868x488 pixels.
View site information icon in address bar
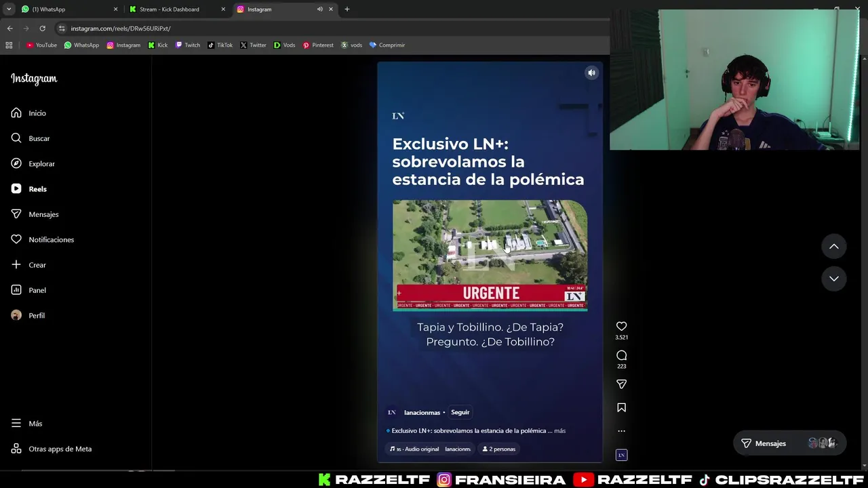click(x=62, y=28)
